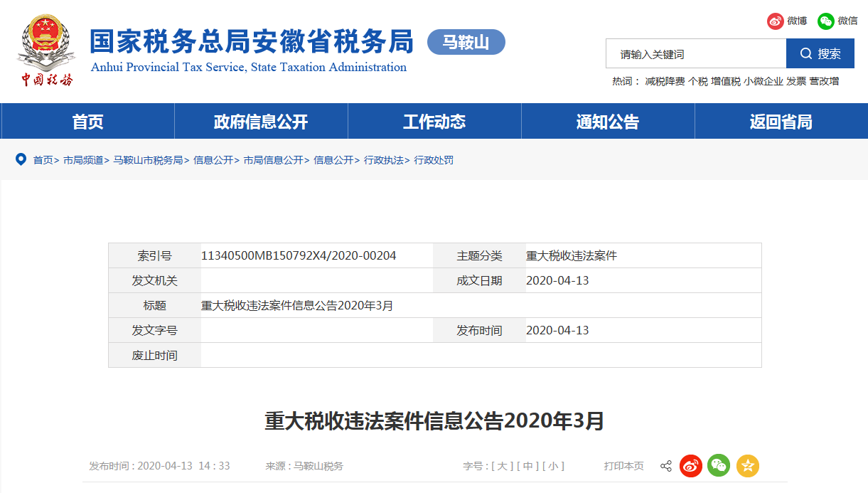This screenshot has width=868, height=493.
Task: Click the share icon beside 打印本页
Action: click(666, 466)
